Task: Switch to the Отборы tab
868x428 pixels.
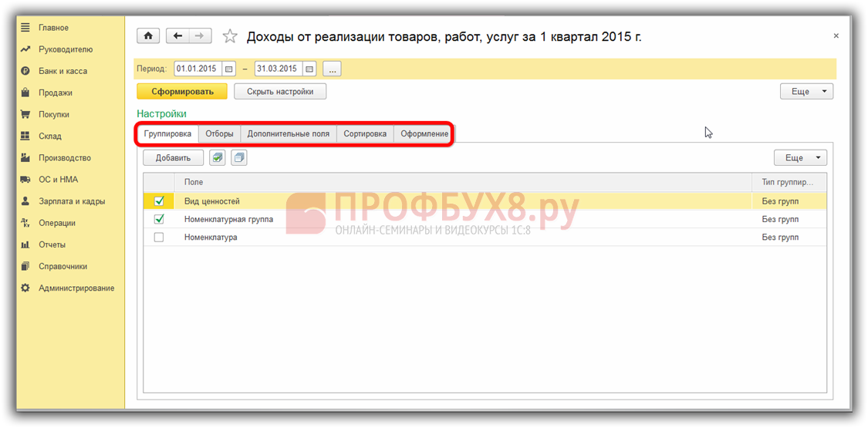Action: coord(219,133)
